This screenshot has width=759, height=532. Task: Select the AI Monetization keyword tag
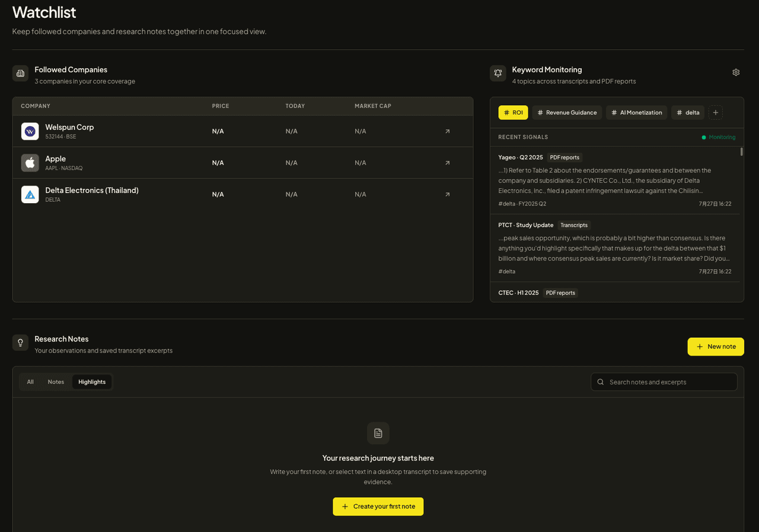coord(637,113)
